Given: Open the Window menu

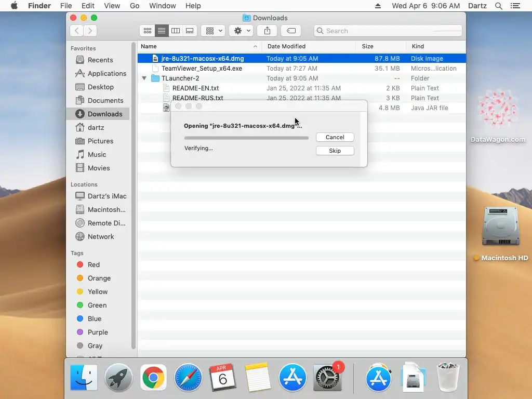Looking at the screenshot, I should [x=163, y=6].
